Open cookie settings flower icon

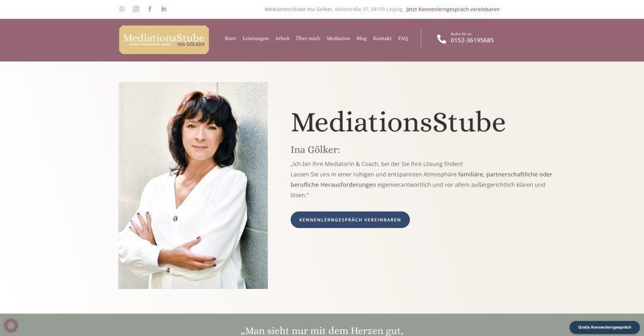pos(10,326)
